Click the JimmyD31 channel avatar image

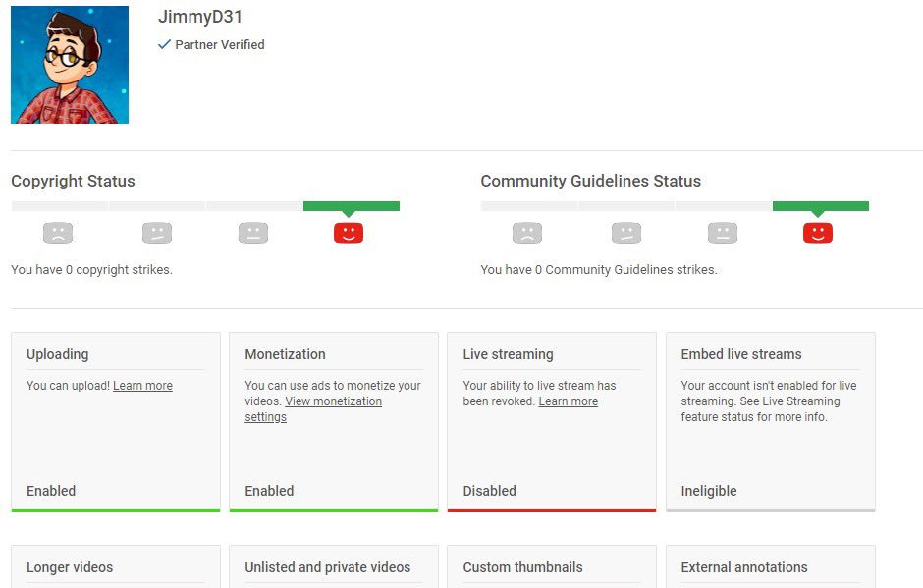(x=70, y=65)
